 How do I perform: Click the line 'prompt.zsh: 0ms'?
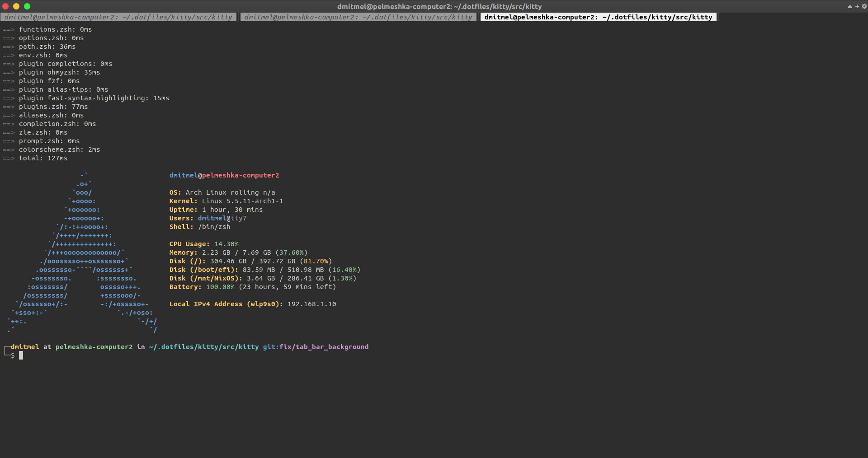(x=41, y=141)
